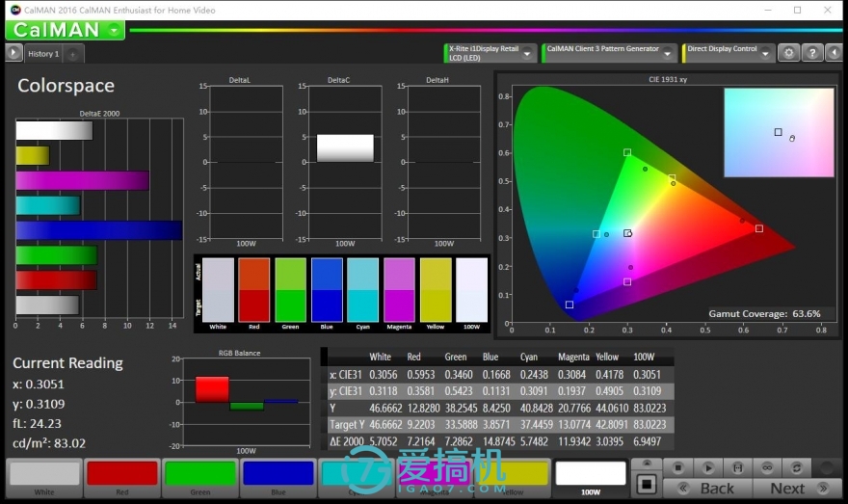Image resolution: width=848 pixels, height=504 pixels.
Task: Click Blue ΔE 2000 value 14.8745
Action: [x=498, y=441]
